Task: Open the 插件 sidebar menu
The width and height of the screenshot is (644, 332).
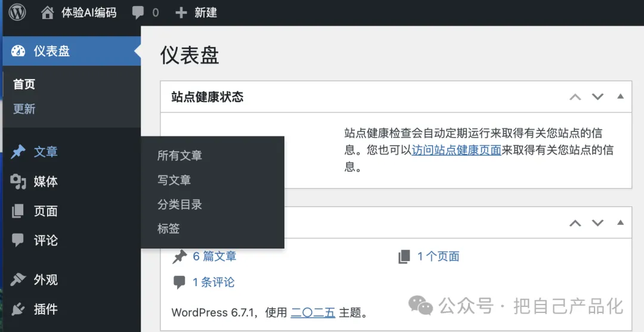Action: 72,309
